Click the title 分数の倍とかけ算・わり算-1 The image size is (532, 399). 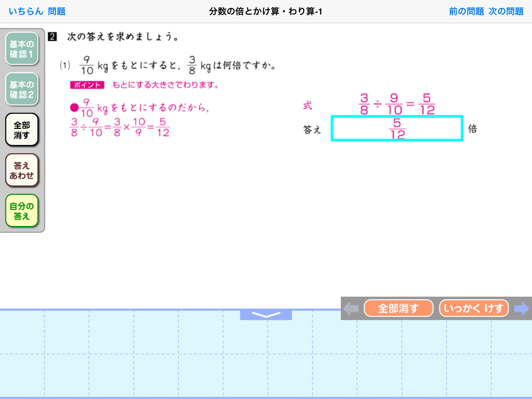265,11
